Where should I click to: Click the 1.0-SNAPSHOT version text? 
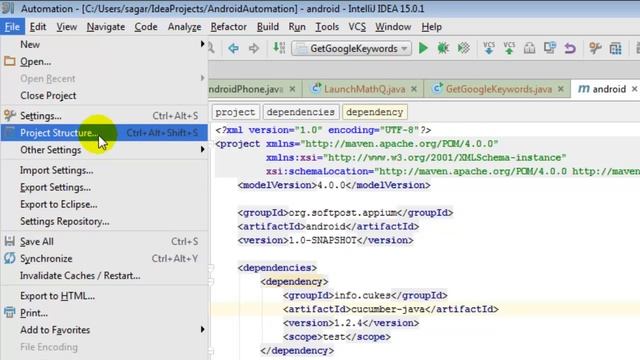click(322, 240)
